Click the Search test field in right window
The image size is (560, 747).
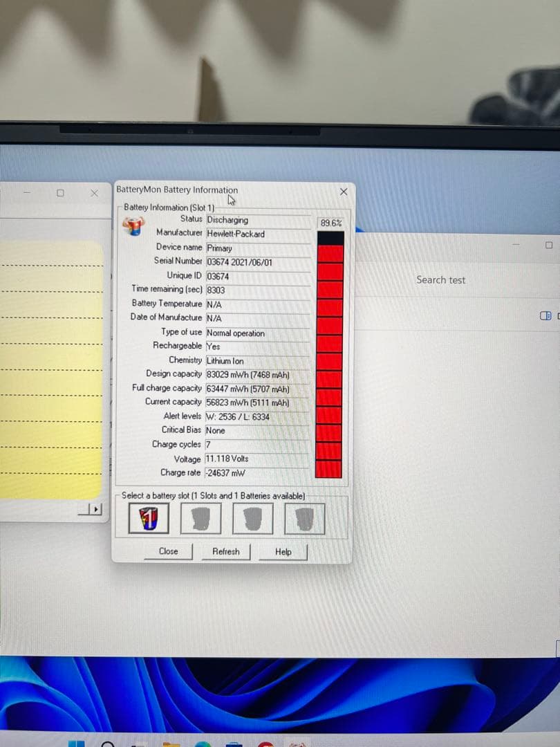click(440, 280)
